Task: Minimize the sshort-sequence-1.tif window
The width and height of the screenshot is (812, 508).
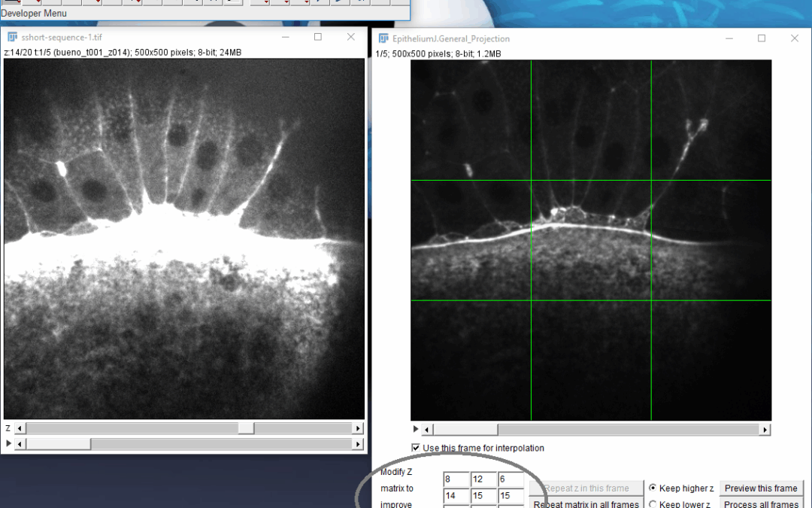Action: (286, 38)
